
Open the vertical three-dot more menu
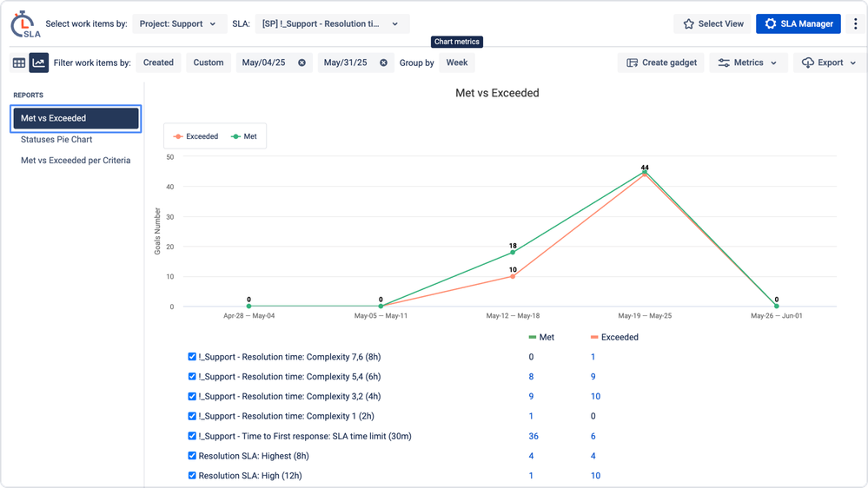coord(856,24)
